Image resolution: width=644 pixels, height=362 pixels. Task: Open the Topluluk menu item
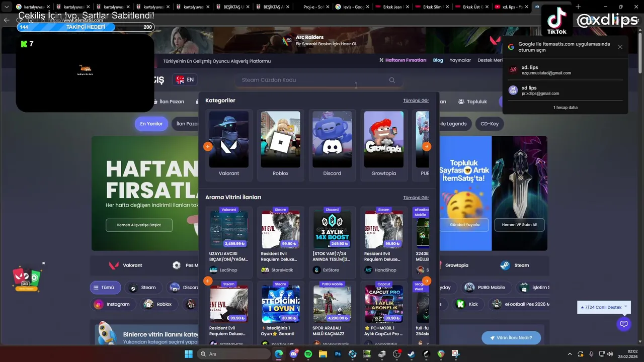point(472,102)
